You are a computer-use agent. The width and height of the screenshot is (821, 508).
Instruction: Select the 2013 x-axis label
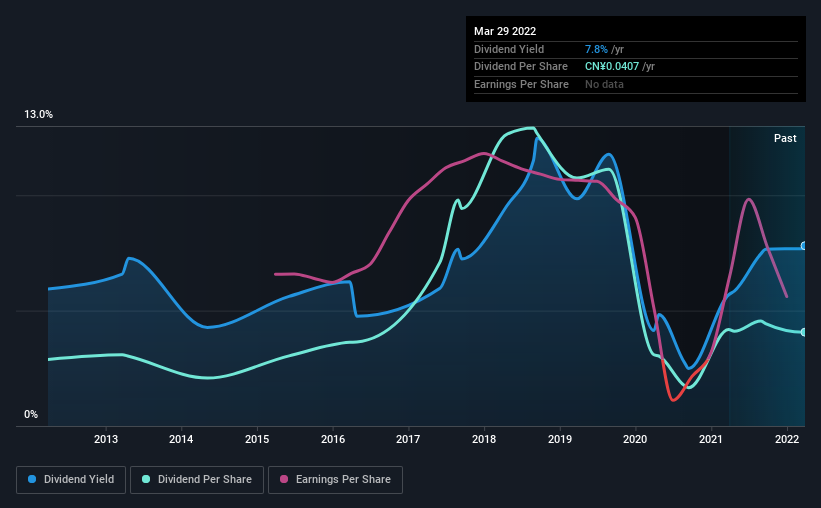click(106, 439)
